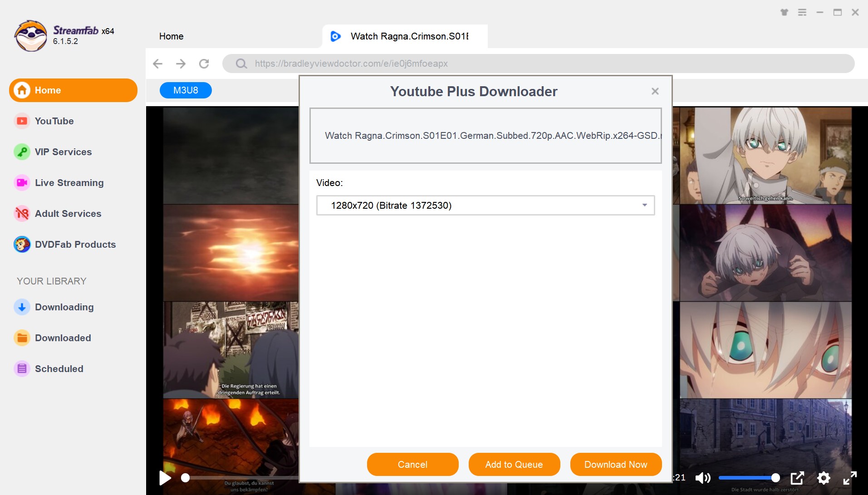Click Add to Queue
This screenshot has width=868, height=495.
tap(514, 465)
